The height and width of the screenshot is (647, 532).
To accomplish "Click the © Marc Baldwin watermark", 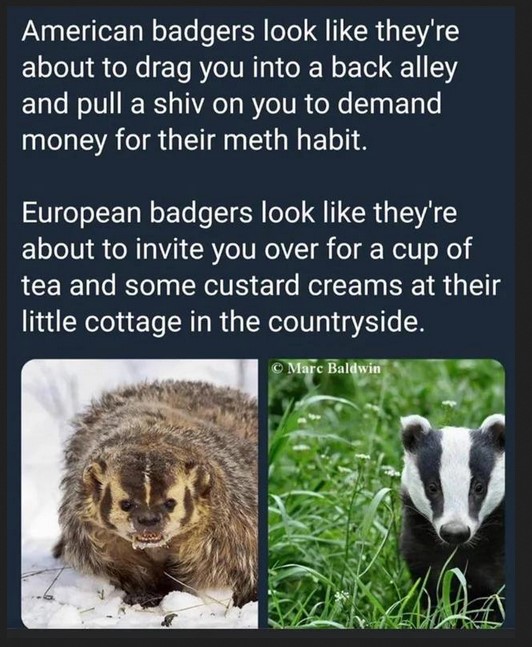I will point(326,368).
